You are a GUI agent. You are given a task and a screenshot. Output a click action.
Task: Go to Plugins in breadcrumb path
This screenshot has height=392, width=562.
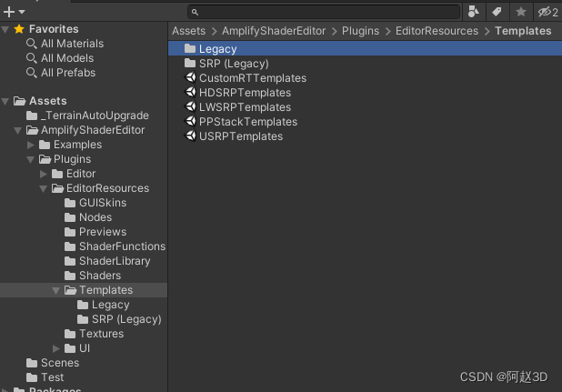[360, 31]
